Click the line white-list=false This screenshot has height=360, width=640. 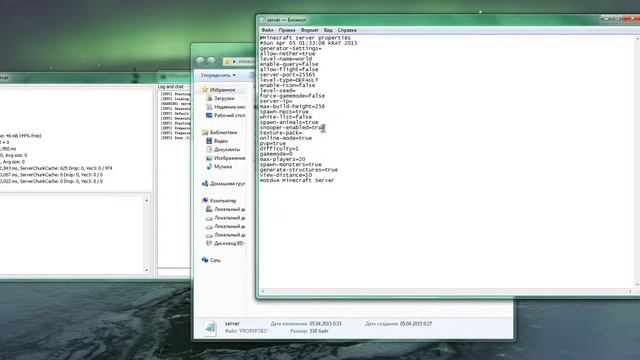coord(286,117)
